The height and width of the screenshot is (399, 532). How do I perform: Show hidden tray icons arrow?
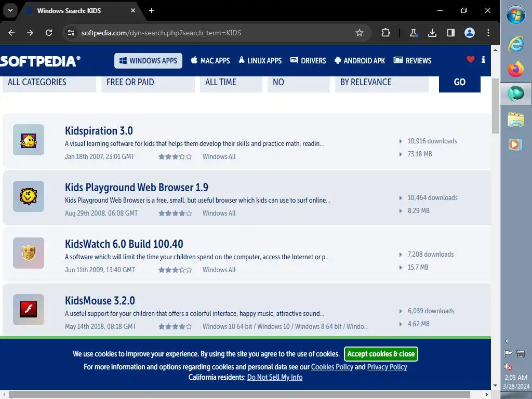click(507, 341)
